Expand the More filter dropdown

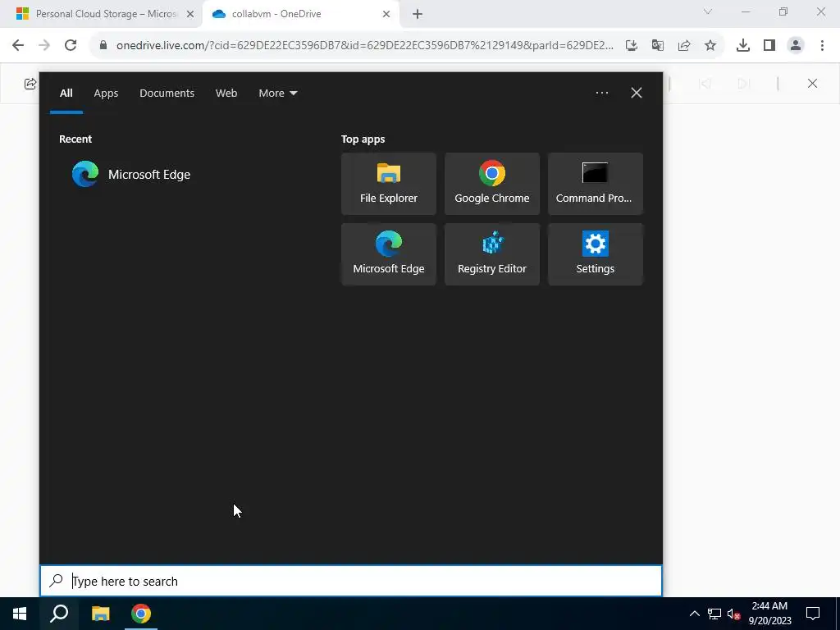(277, 94)
